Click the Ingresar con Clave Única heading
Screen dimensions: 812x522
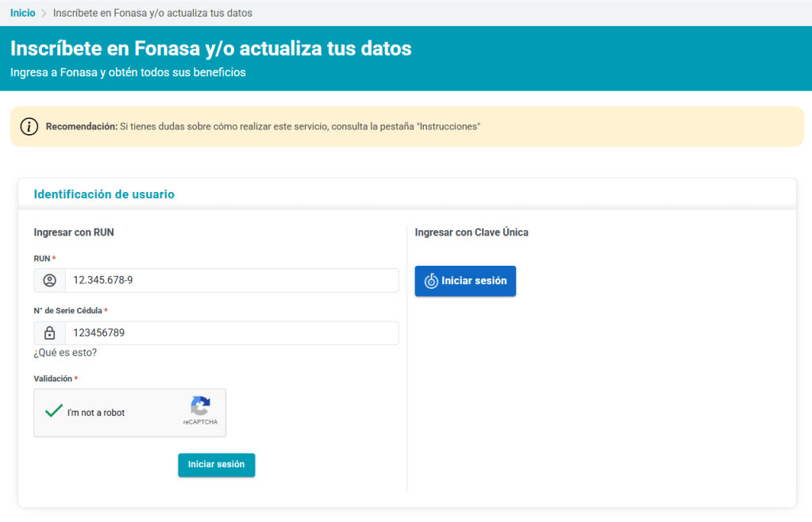[x=471, y=232]
